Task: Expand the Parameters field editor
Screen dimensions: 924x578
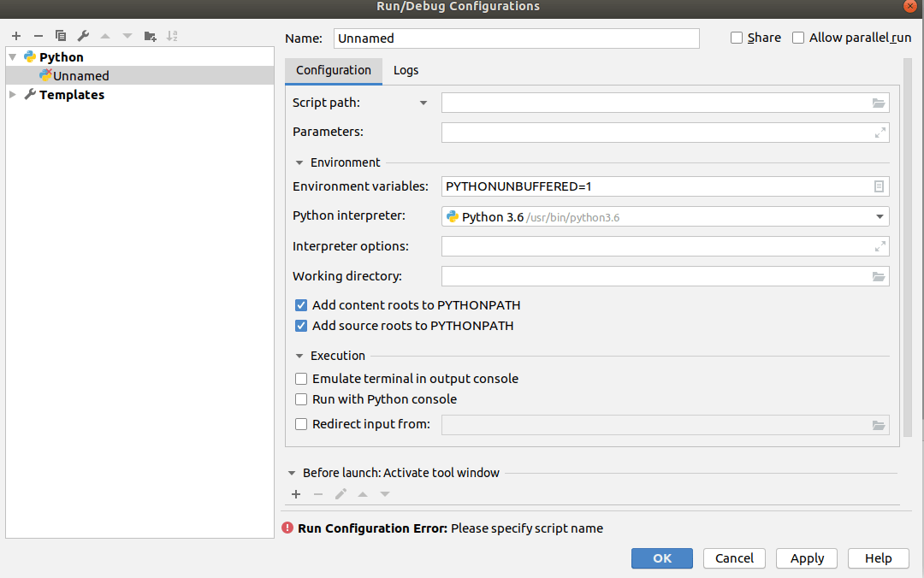Action: (880, 133)
